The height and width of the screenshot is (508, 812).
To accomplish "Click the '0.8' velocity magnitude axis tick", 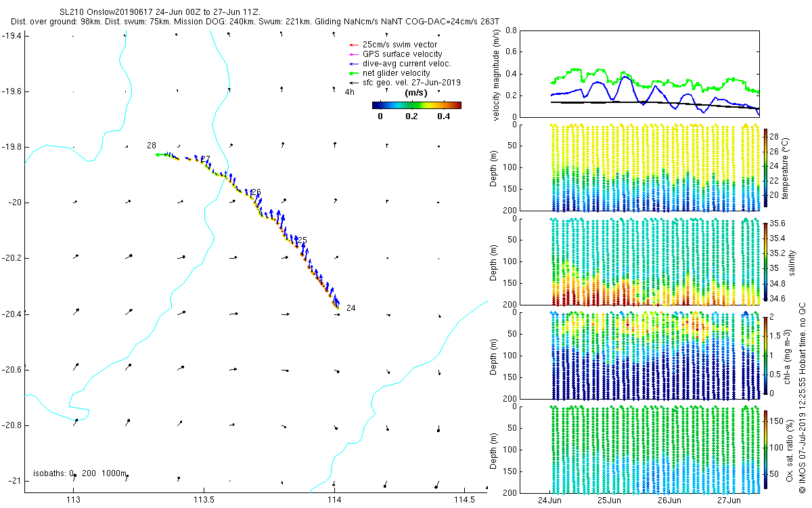I will (x=512, y=30).
